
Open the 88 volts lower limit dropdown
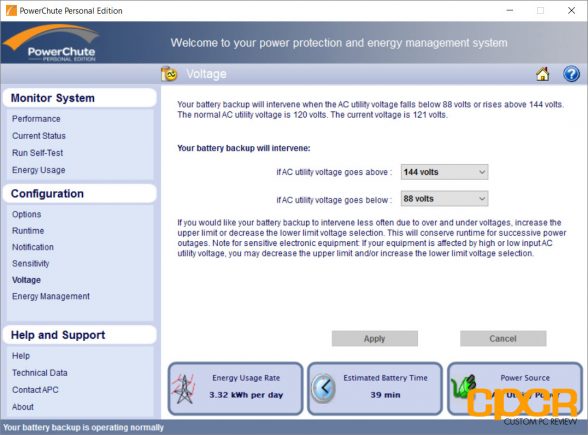[x=444, y=199]
